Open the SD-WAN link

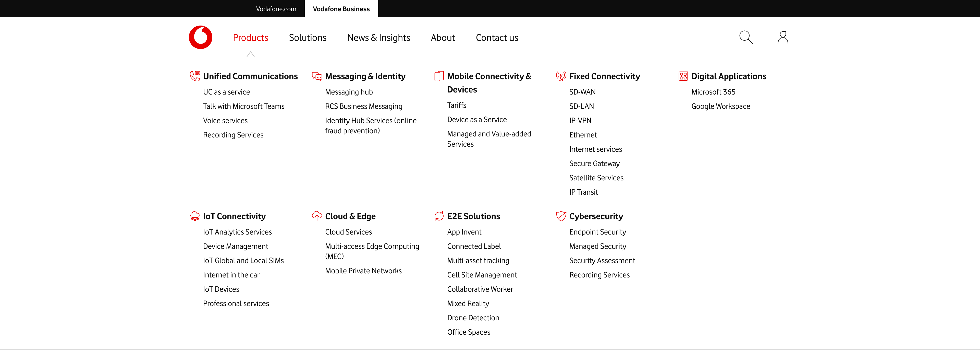click(x=582, y=92)
